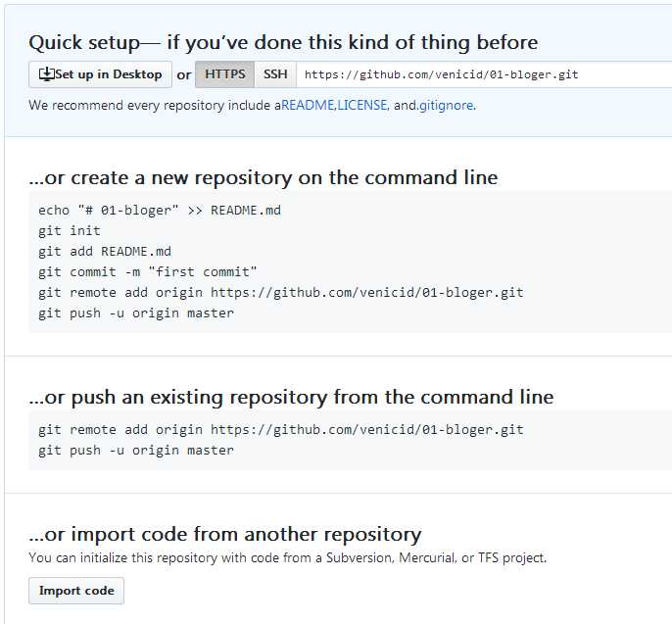Viewport: 672px width, 624px height.
Task: Click the git init command line
Action: pos(70,231)
